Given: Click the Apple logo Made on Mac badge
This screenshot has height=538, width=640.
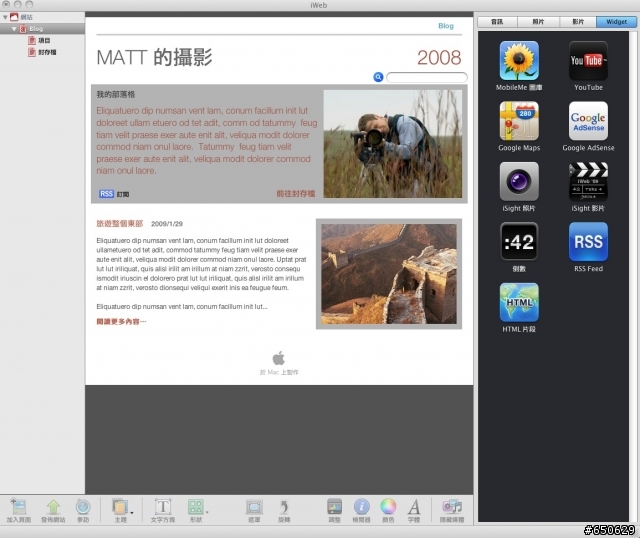Looking at the screenshot, I should coord(279,358).
